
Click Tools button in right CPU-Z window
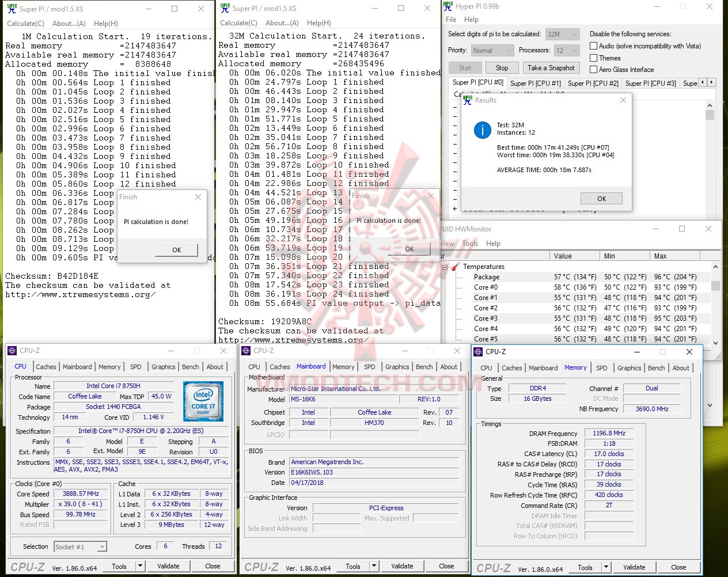pos(585,567)
